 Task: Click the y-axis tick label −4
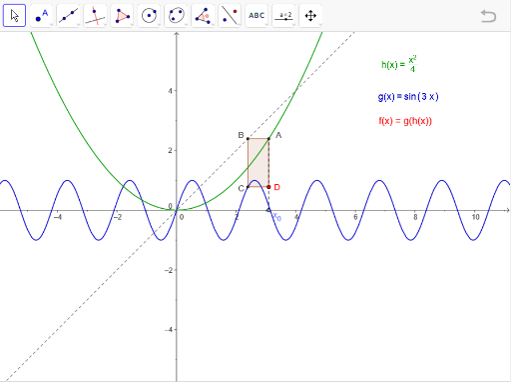[x=169, y=330]
